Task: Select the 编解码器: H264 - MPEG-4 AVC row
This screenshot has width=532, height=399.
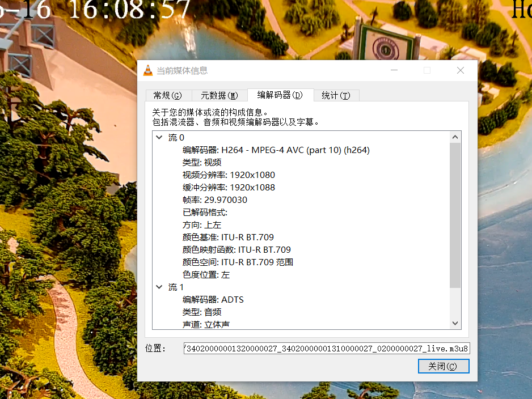Action: (276, 150)
